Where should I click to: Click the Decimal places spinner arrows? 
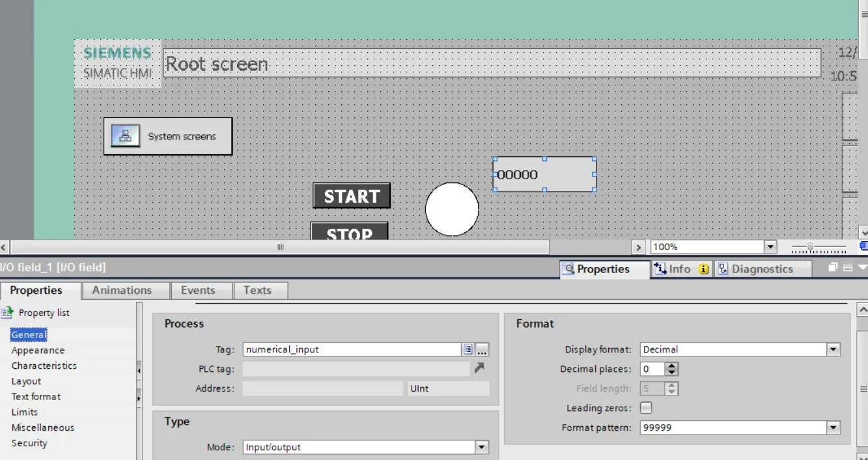(x=672, y=369)
